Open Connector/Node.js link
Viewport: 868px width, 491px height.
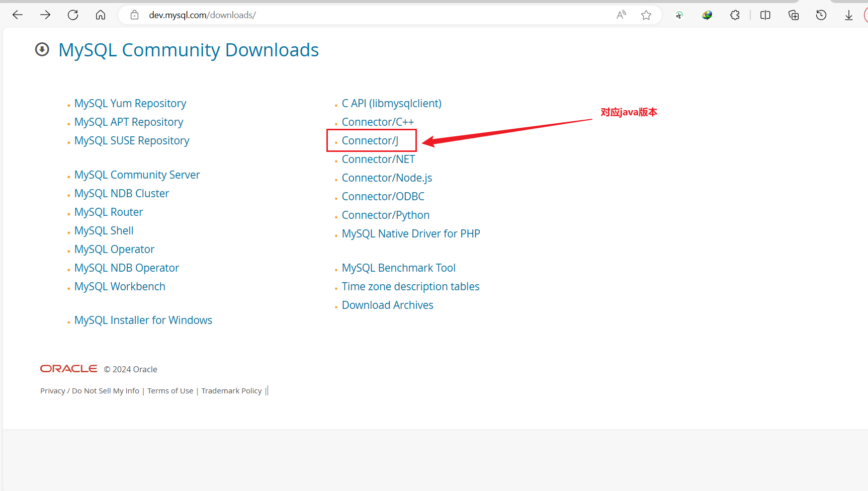[x=387, y=178]
